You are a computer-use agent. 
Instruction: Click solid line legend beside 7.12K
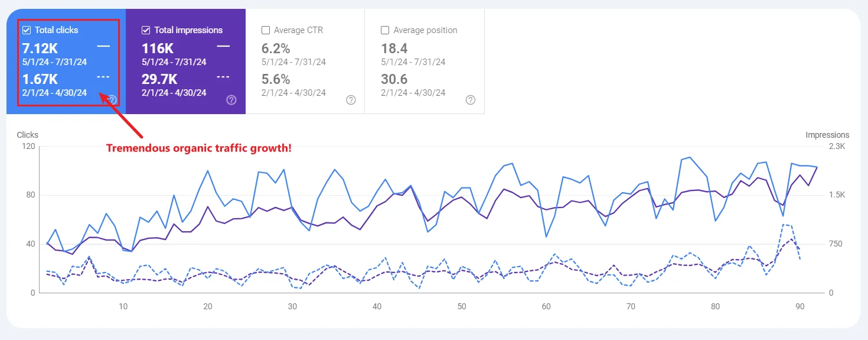pyautogui.click(x=103, y=46)
